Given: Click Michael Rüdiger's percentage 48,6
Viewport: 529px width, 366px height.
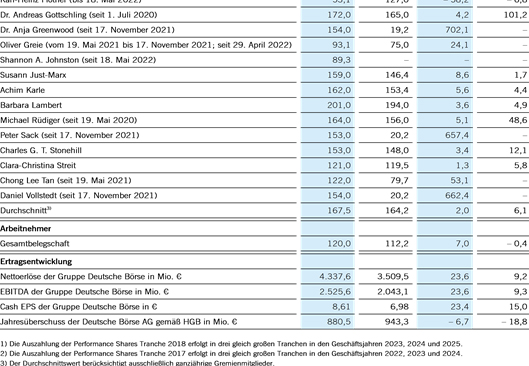Looking at the screenshot, I should [x=518, y=120].
